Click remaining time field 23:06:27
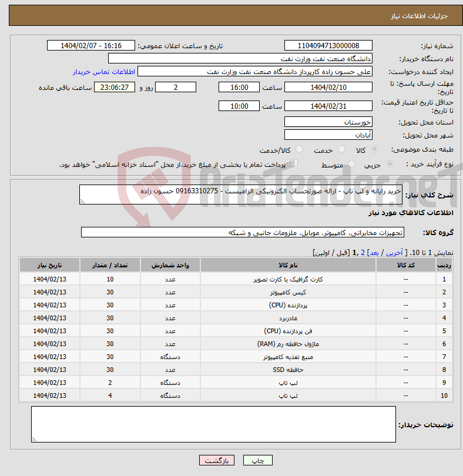Screen dimensions: 463x476 pos(115,88)
